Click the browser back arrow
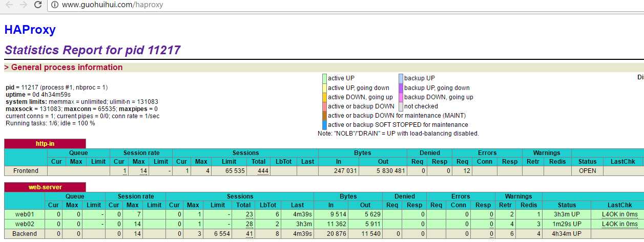Screen dimensions: 644x242 tap(9, 5)
